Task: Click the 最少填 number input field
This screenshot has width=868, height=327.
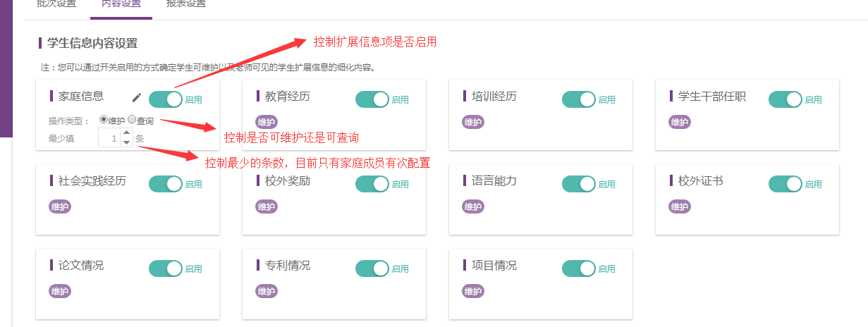Action: click(109, 138)
